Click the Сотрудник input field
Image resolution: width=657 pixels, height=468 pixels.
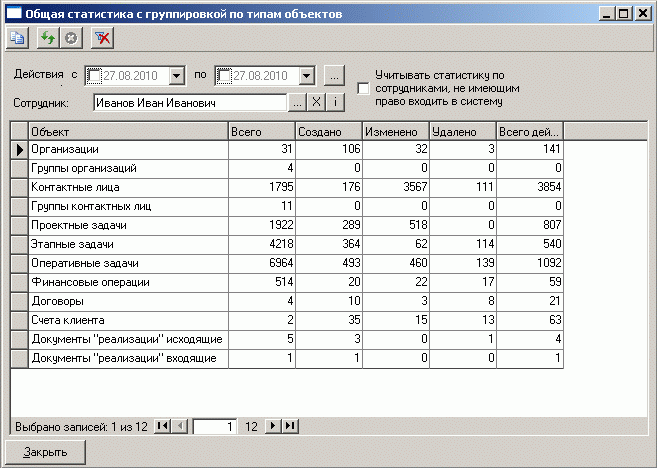coord(190,102)
